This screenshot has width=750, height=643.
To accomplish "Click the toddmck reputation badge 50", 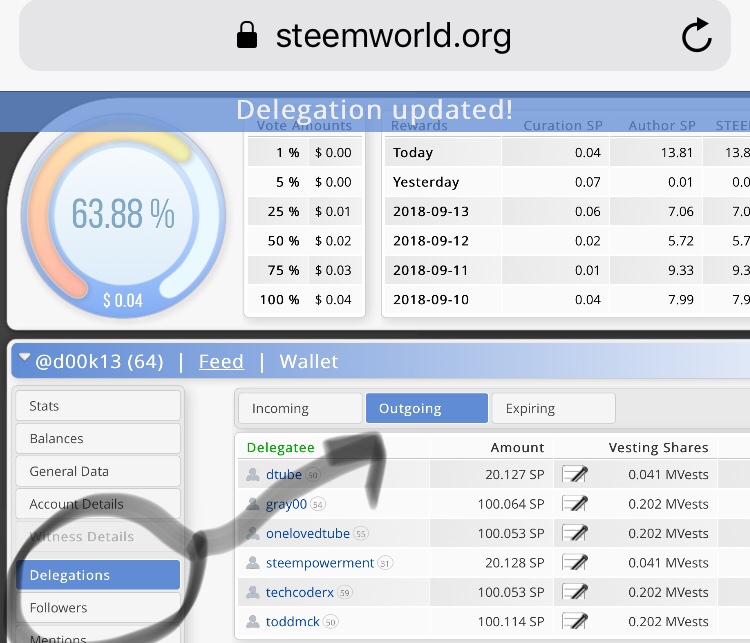I will [331, 622].
